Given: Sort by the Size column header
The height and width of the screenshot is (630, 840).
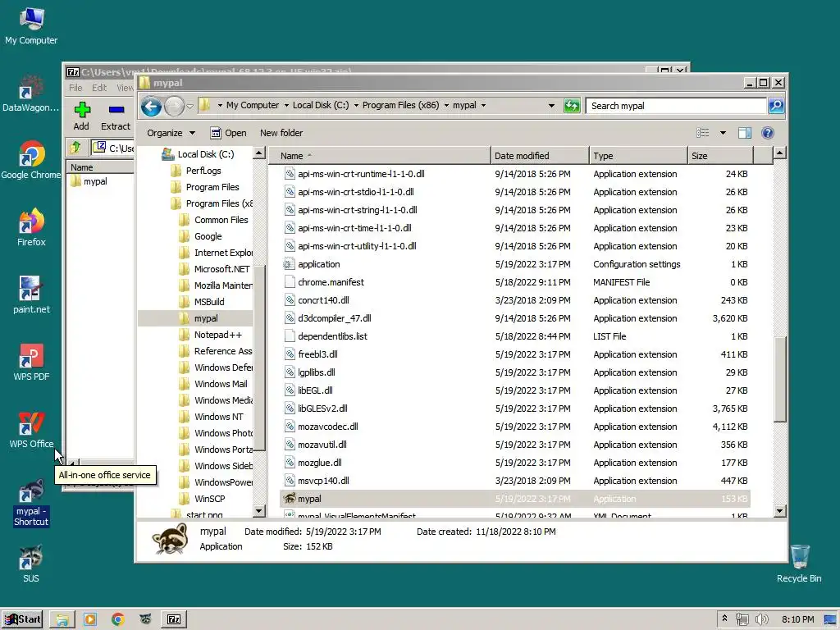Looking at the screenshot, I should [x=720, y=156].
